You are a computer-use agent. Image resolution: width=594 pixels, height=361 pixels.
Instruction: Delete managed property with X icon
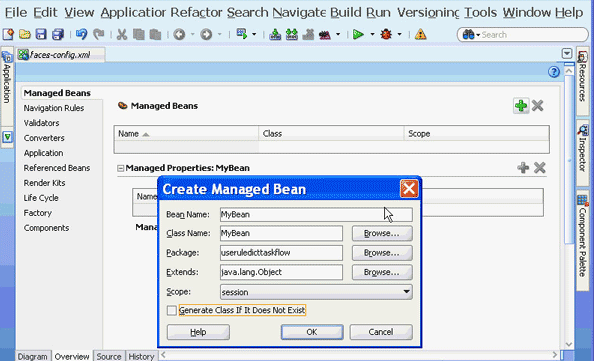click(539, 167)
